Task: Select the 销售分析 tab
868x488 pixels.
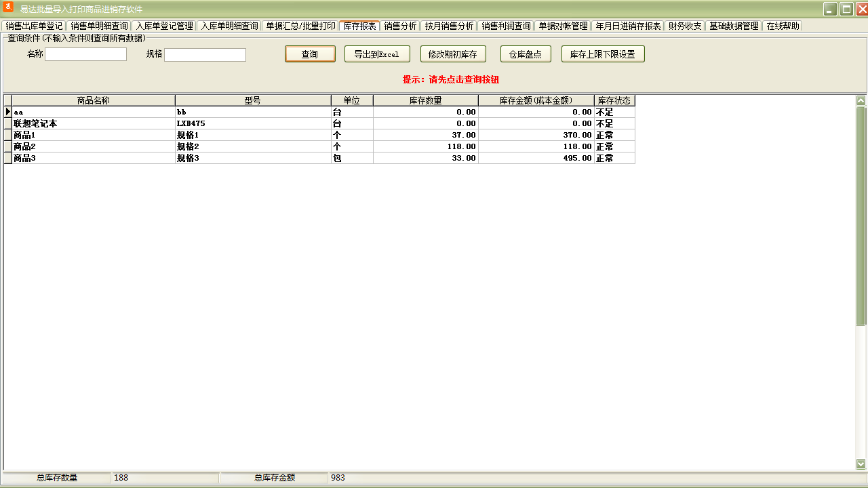Action: pos(400,26)
